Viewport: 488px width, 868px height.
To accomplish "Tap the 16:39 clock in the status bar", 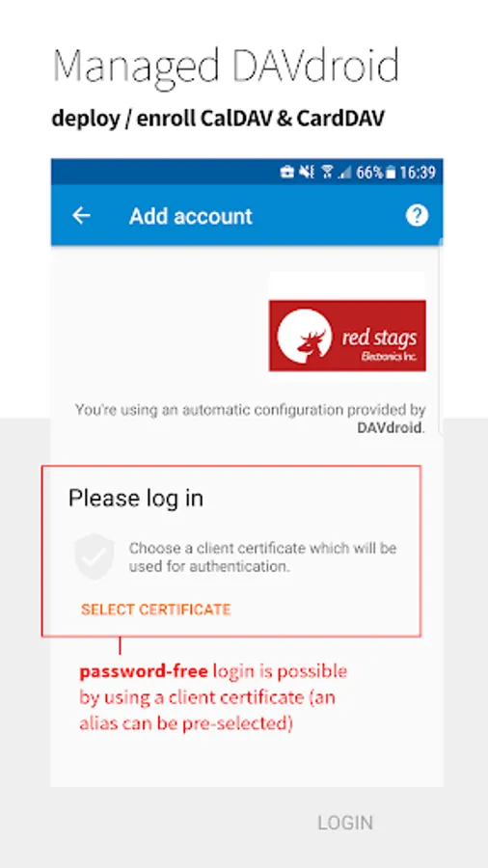I will [x=418, y=173].
